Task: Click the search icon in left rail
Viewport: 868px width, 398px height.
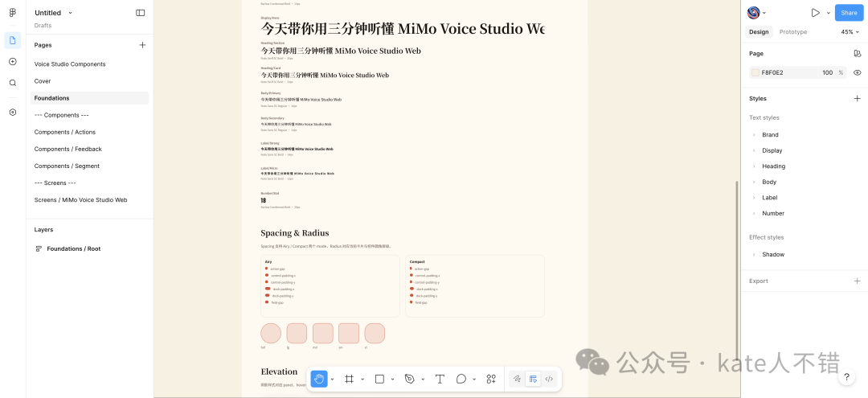Action: pos(13,83)
